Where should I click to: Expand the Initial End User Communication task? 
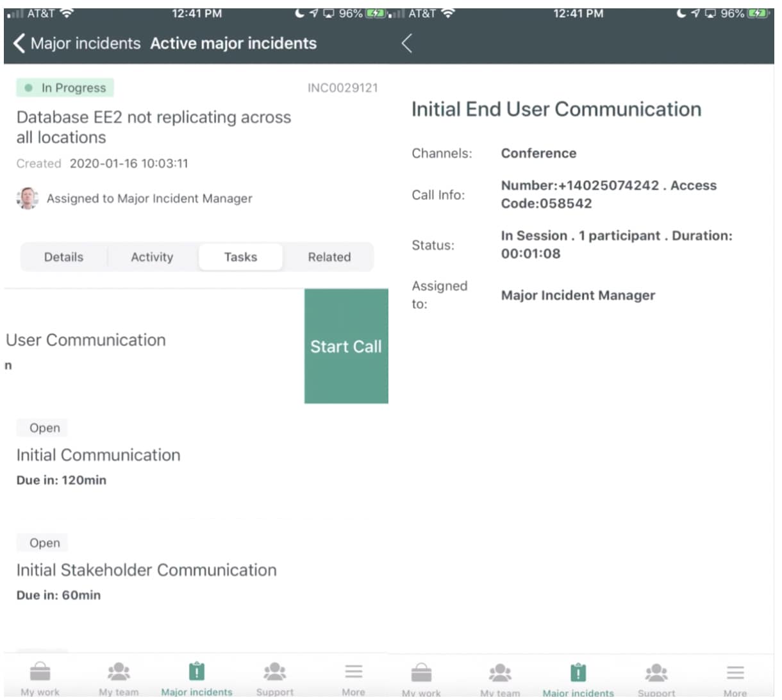(555, 109)
